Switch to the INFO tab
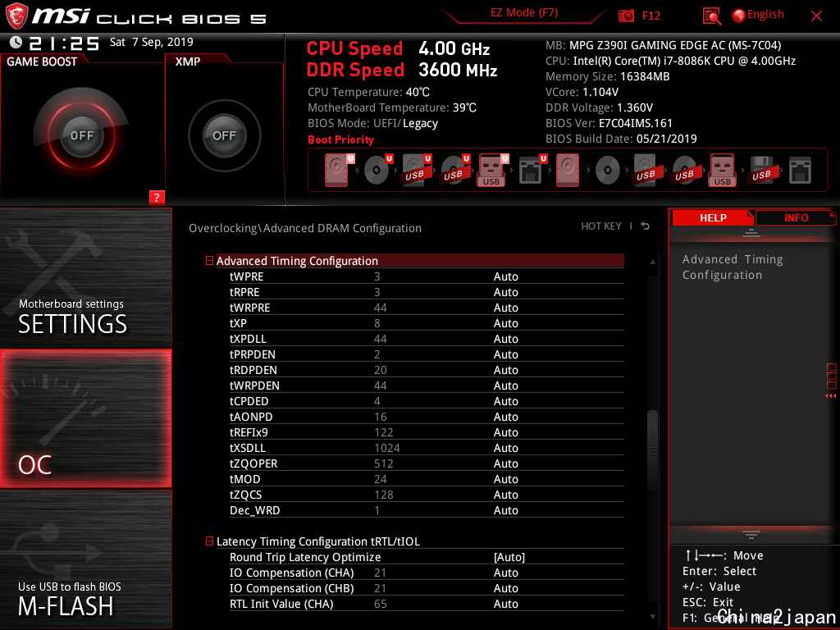 pyautogui.click(x=796, y=218)
